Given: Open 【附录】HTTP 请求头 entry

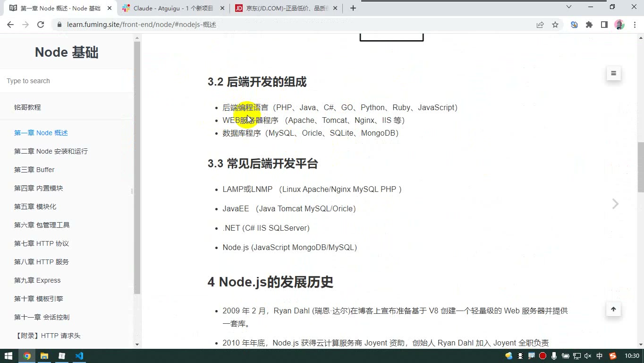Looking at the screenshot, I should [x=47, y=336].
